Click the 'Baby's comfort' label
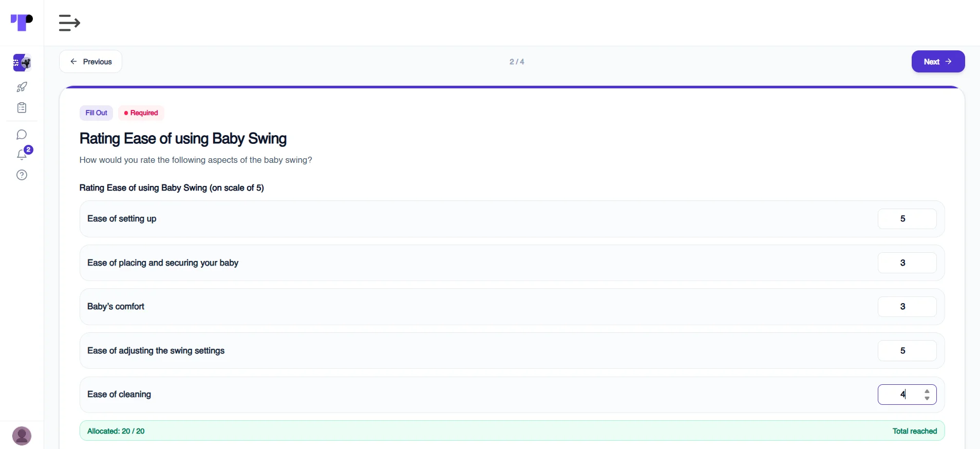This screenshot has width=980, height=449. click(x=116, y=307)
